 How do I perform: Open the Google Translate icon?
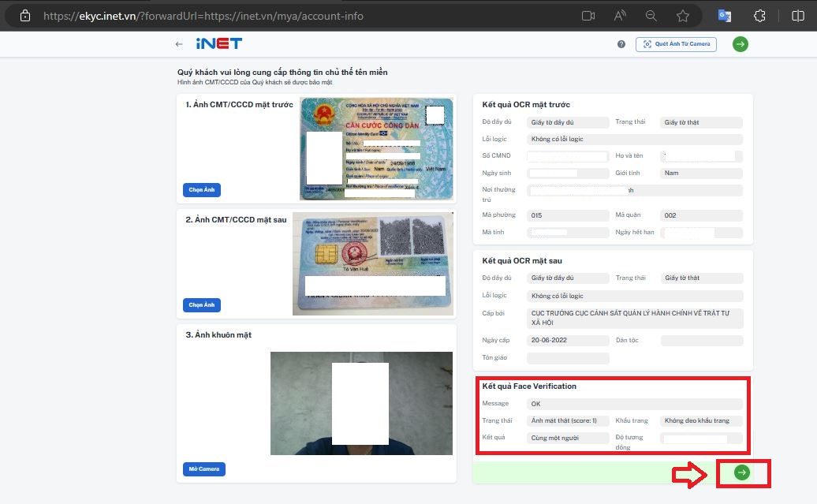click(x=724, y=15)
